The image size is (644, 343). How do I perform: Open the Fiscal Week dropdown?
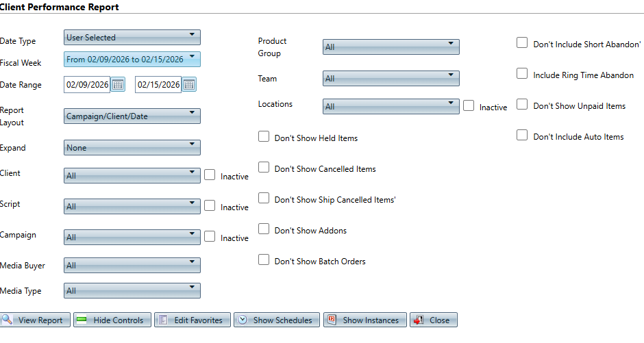[x=132, y=60]
